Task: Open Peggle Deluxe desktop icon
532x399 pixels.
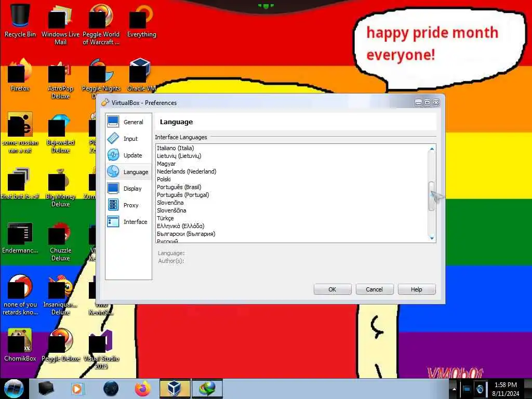Action: 60,345
